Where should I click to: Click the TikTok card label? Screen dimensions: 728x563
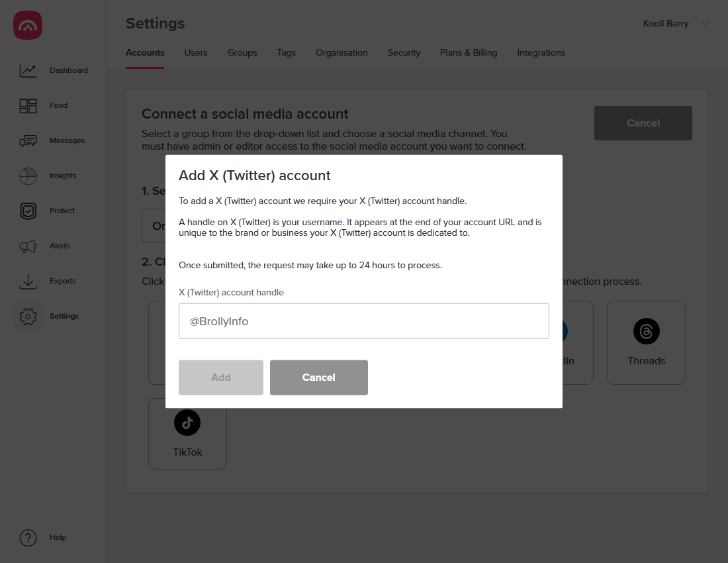[x=187, y=452]
